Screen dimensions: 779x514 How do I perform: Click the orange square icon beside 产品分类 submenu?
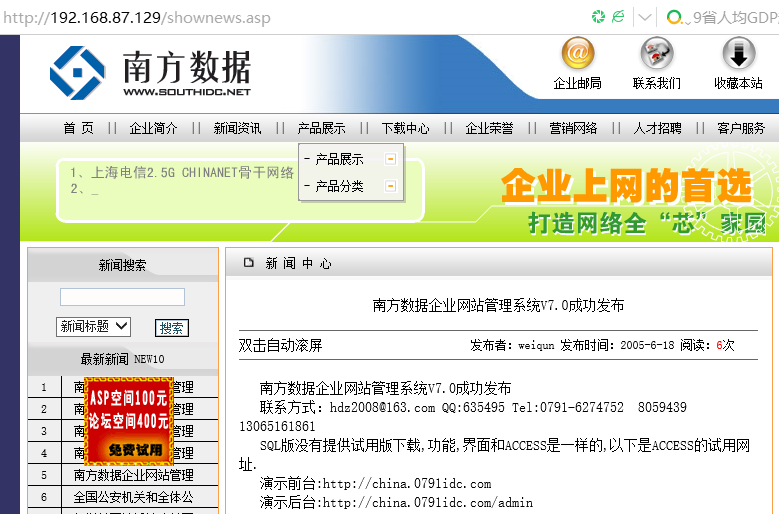tap(391, 186)
